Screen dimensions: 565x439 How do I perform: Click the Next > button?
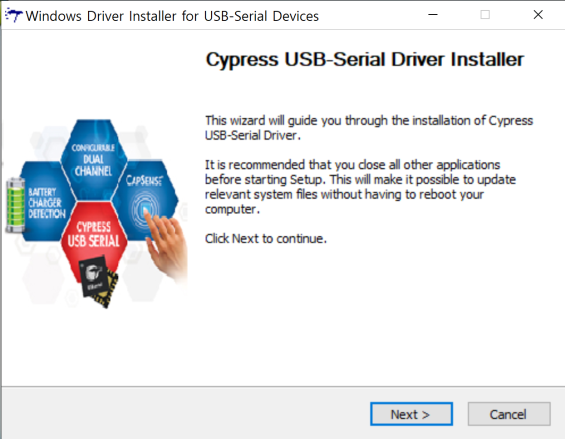(x=411, y=414)
